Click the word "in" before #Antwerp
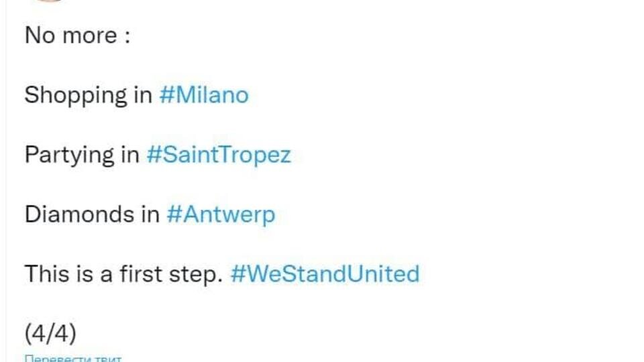Screen dimensions: 644x362 (x=150, y=215)
